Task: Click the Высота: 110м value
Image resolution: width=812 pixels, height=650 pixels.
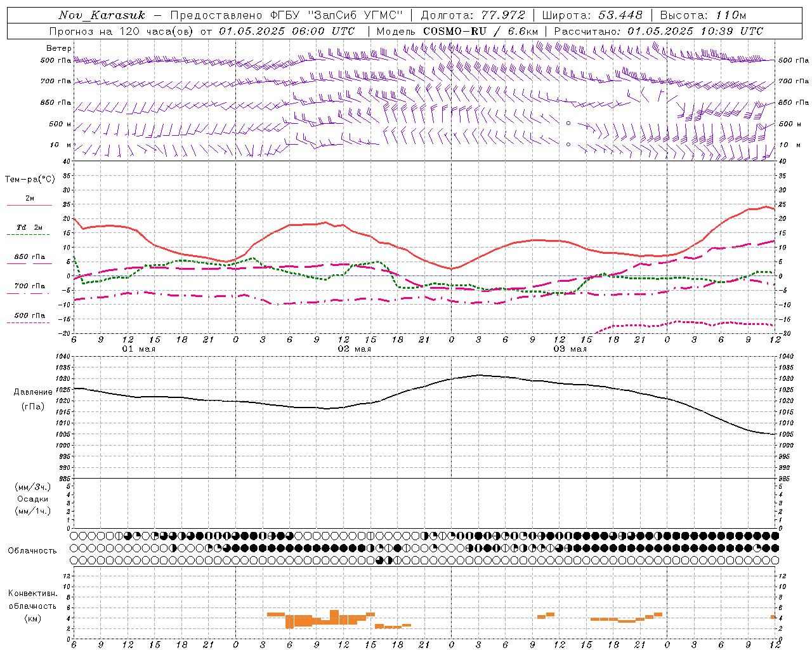Action: point(703,15)
